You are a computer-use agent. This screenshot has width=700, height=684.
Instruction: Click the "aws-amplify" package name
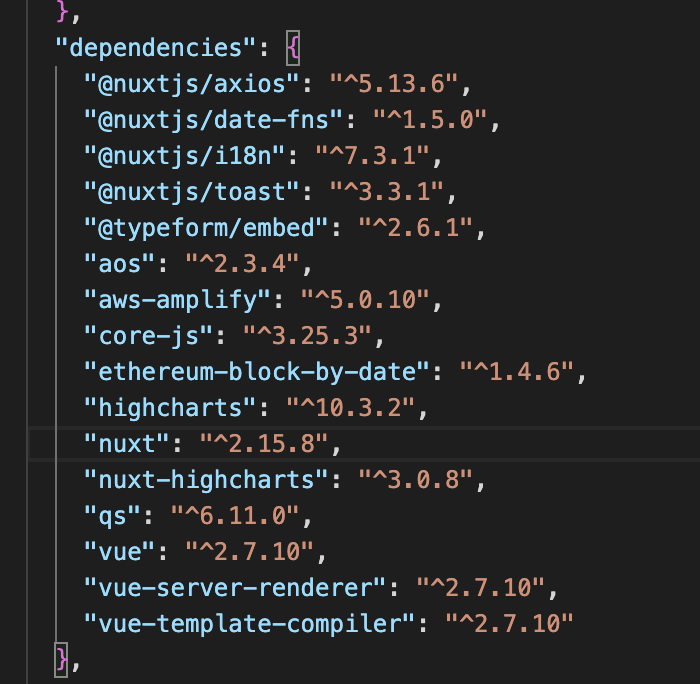click(177, 300)
